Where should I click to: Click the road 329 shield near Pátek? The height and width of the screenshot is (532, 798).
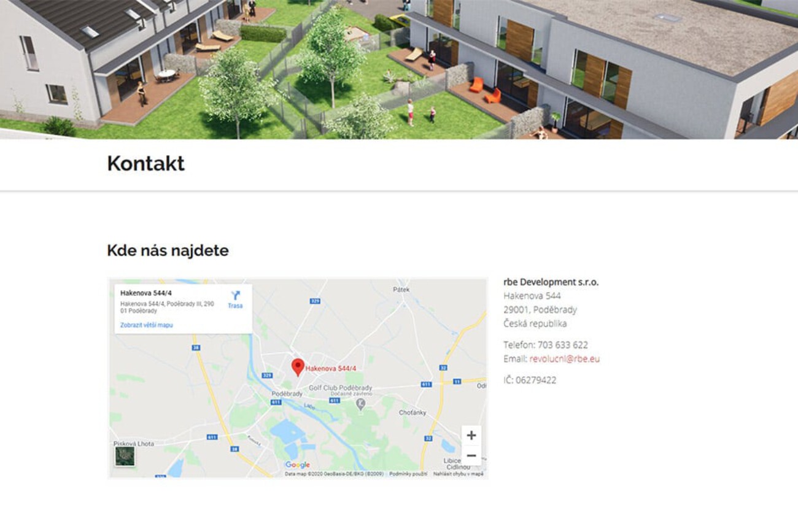[316, 301]
